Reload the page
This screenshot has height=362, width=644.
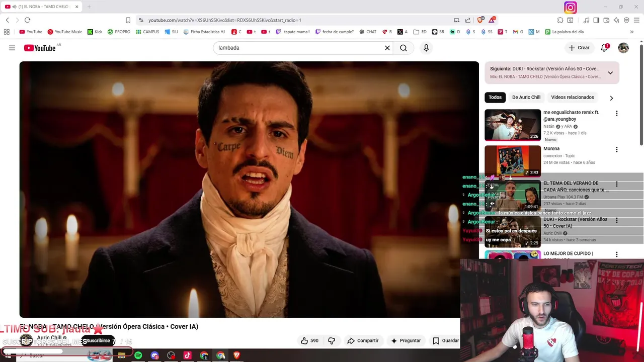pos(27,20)
